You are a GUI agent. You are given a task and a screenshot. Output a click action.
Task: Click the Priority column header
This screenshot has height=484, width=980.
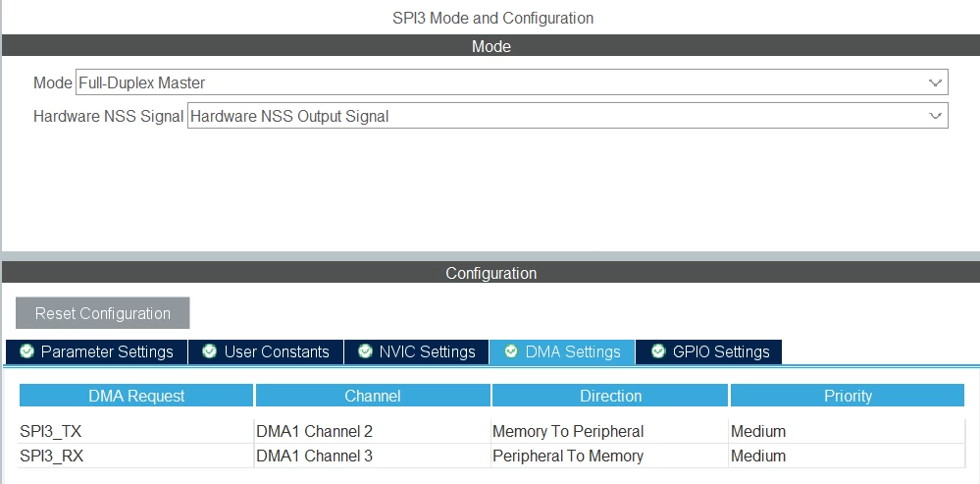(848, 396)
